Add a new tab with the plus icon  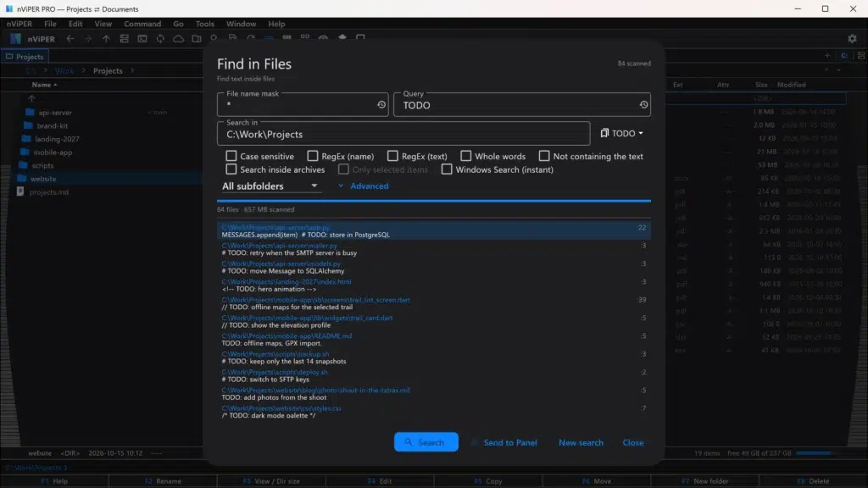(x=827, y=56)
